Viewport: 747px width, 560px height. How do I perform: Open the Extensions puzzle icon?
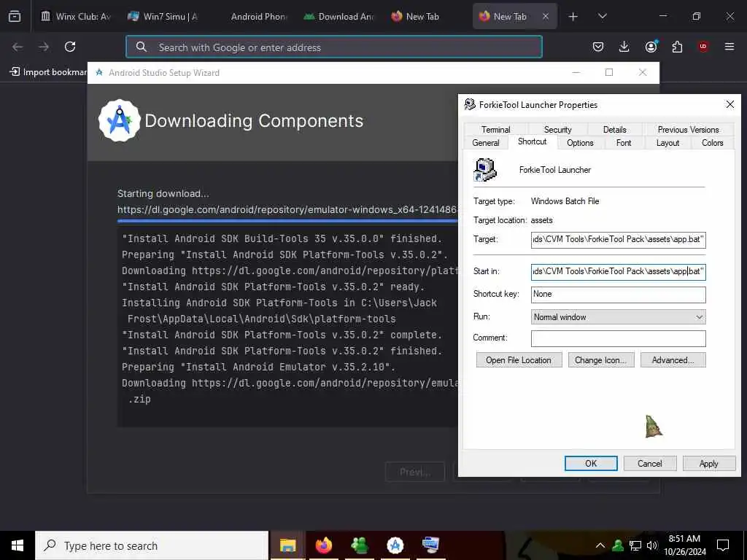coord(677,47)
